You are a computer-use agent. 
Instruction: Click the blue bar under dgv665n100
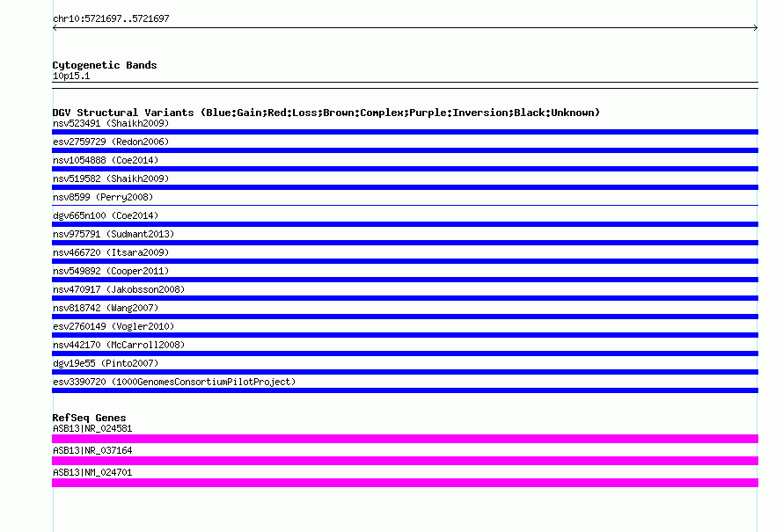405,224
